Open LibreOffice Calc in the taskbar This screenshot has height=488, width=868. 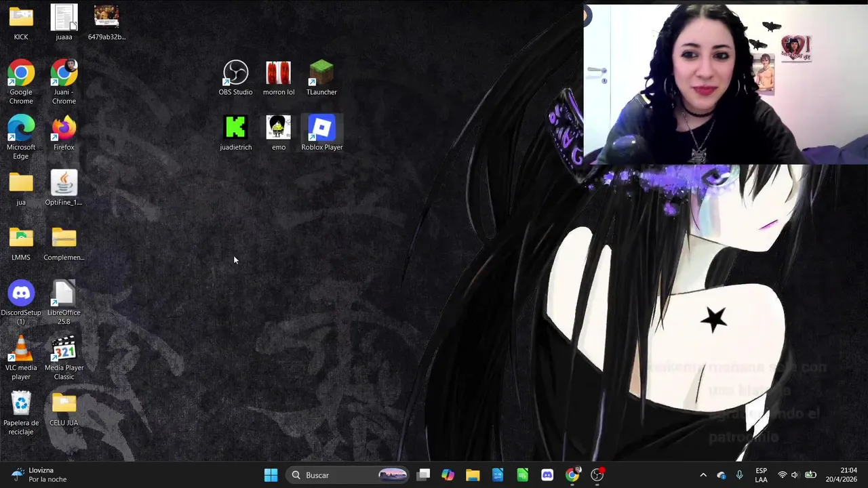point(522,475)
